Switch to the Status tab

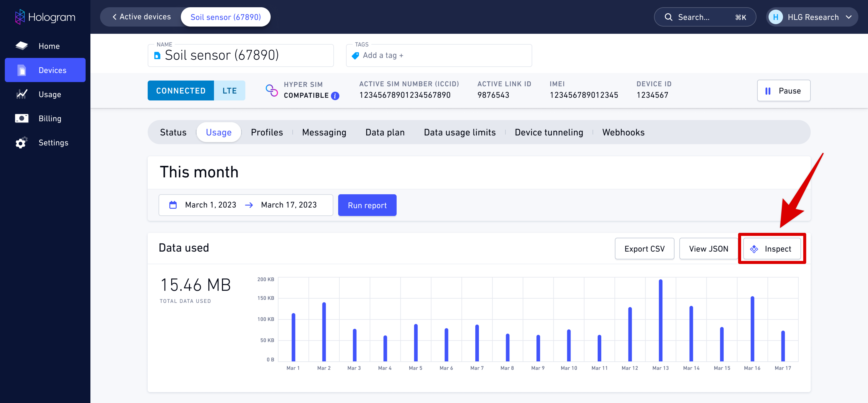pos(173,132)
